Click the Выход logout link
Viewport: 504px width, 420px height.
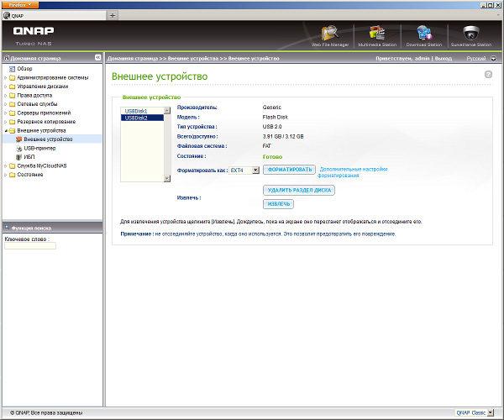tap(444, 58)
